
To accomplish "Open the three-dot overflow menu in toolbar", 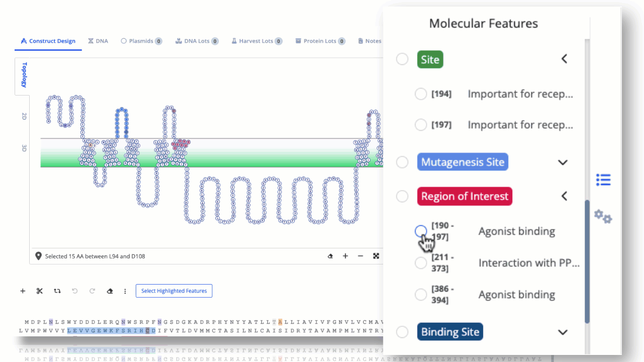I will click(x=125, y=291).
